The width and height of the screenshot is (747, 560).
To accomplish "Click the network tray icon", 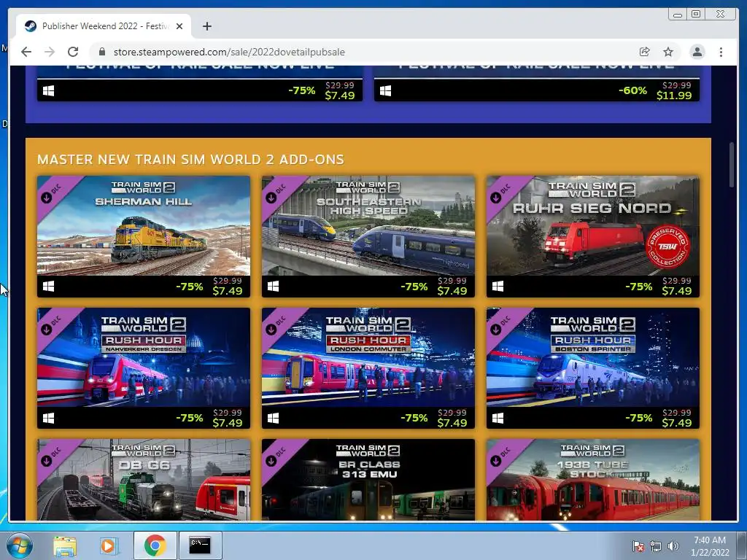I will pos(656,546).
